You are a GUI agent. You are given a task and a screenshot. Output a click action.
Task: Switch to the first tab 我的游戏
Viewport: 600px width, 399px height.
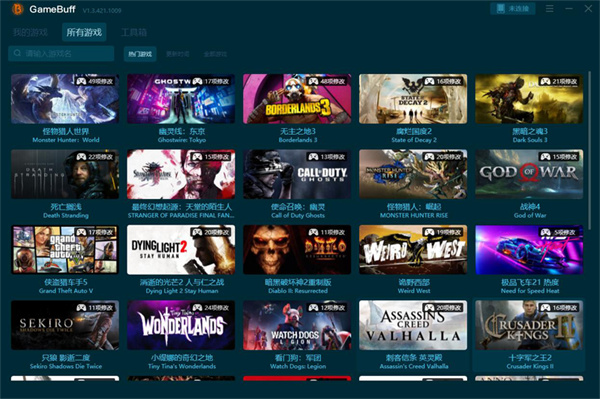point(30,32)
